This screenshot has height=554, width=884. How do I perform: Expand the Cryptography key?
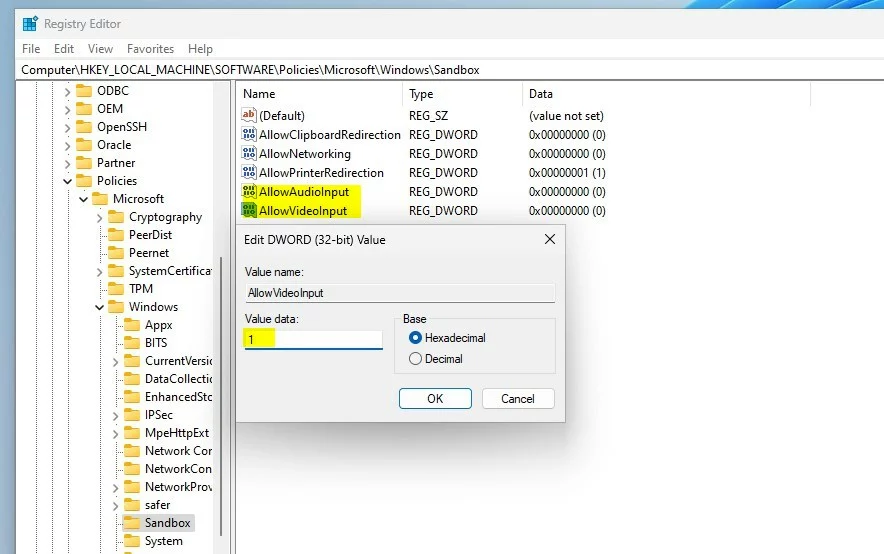pos(100,218)
